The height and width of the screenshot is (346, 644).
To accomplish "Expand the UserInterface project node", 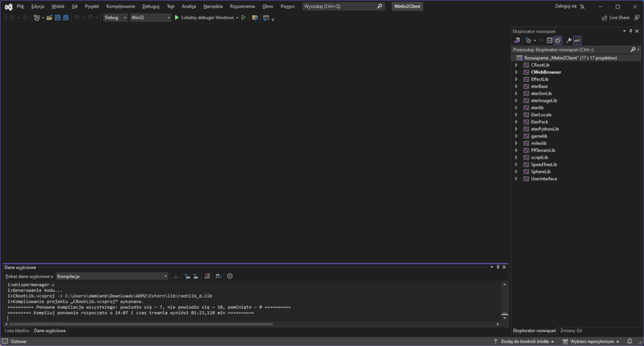I will coord(516,179).
